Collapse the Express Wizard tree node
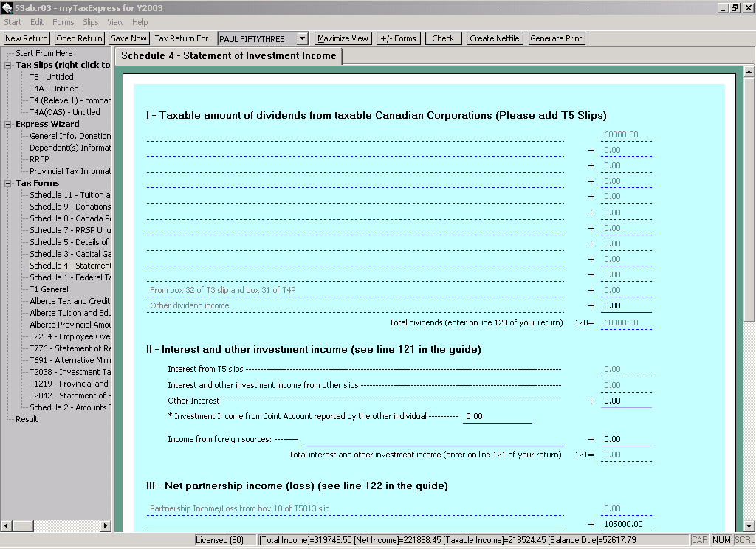756x549 pixels. point(8,124)
